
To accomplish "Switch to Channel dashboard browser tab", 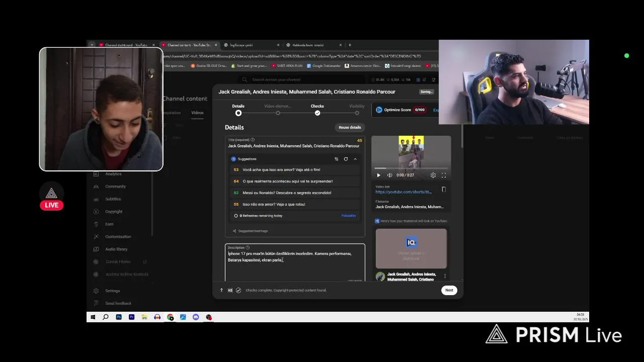I will [x=126, y=45].
